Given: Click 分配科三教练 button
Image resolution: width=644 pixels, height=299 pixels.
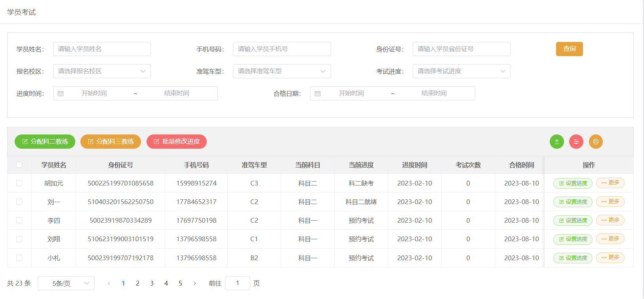Looking at the screenshot, I should (x=111, y=142).
